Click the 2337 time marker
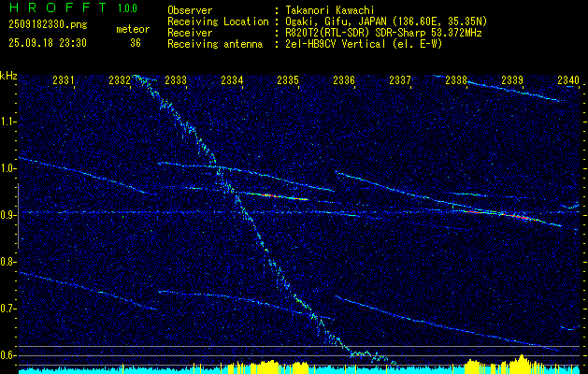Image resolution: width=588 pixels, height=374 pixels. point(400,79)
